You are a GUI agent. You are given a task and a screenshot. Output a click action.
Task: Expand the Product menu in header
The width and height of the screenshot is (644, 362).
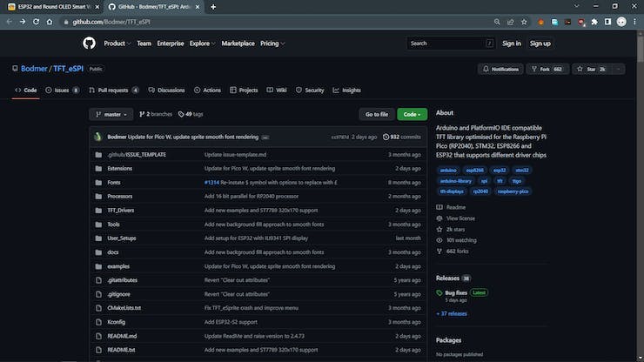coord(117,44)
